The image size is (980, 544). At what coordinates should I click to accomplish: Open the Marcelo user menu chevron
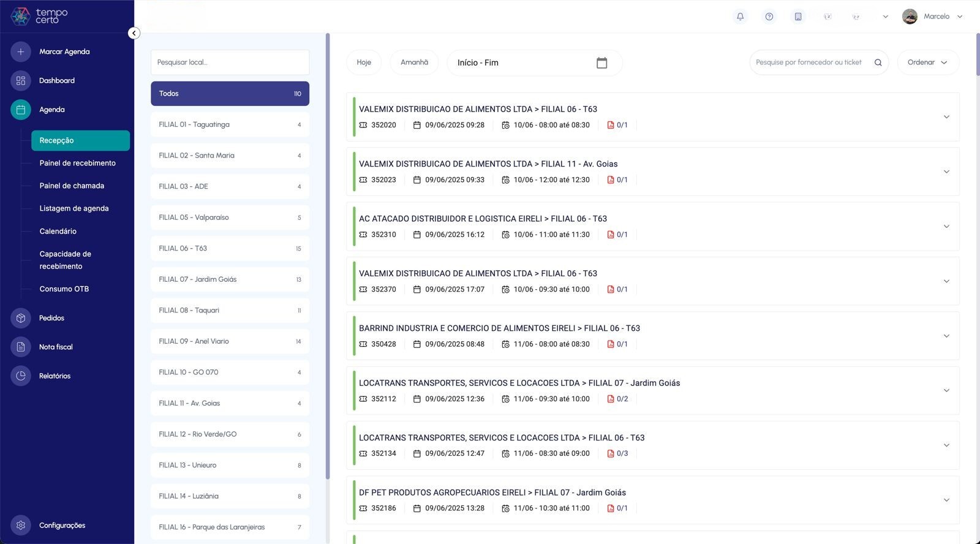point(960,17)
